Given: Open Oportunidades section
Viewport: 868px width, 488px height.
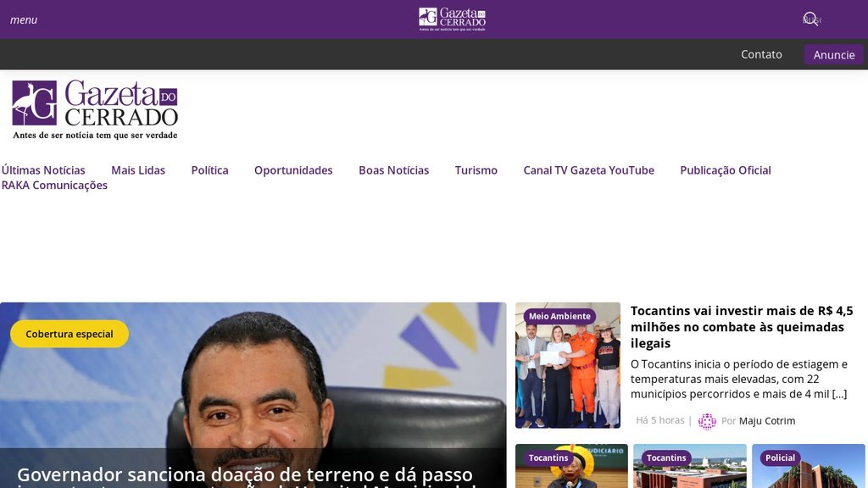Looking at the screenshot, I should click(293, 170).
